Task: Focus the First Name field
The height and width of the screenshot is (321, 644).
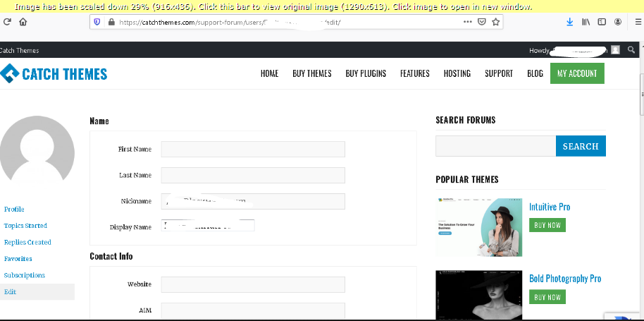Action: coord(253,149)
